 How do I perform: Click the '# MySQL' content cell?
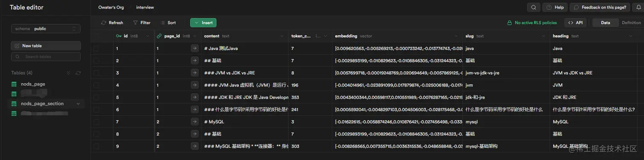[x=245, y=122]
